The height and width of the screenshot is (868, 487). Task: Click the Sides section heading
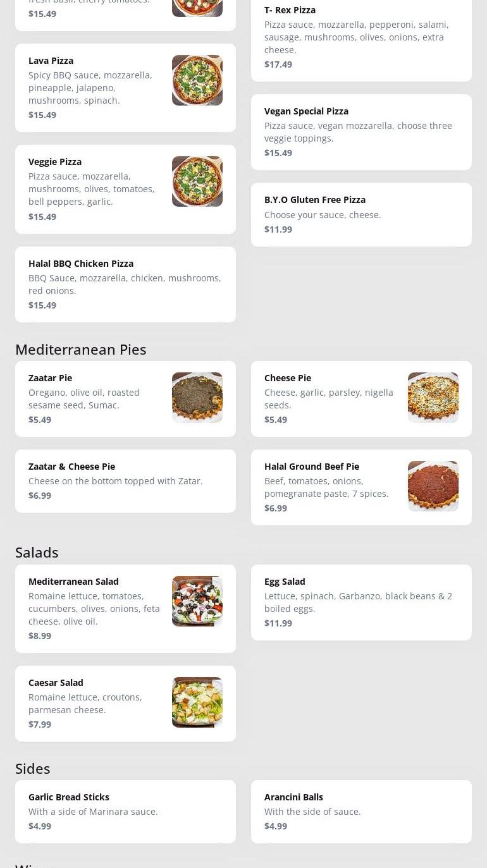[x=33, y=769]
